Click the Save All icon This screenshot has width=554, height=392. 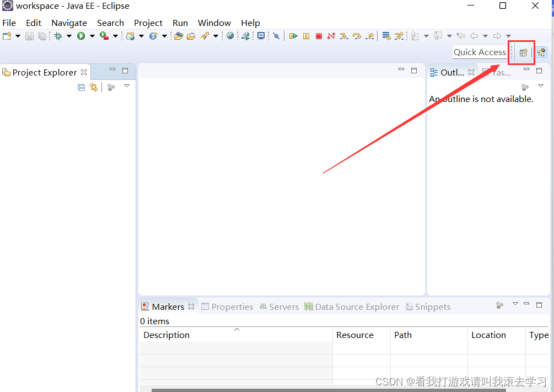click(42, 36)
